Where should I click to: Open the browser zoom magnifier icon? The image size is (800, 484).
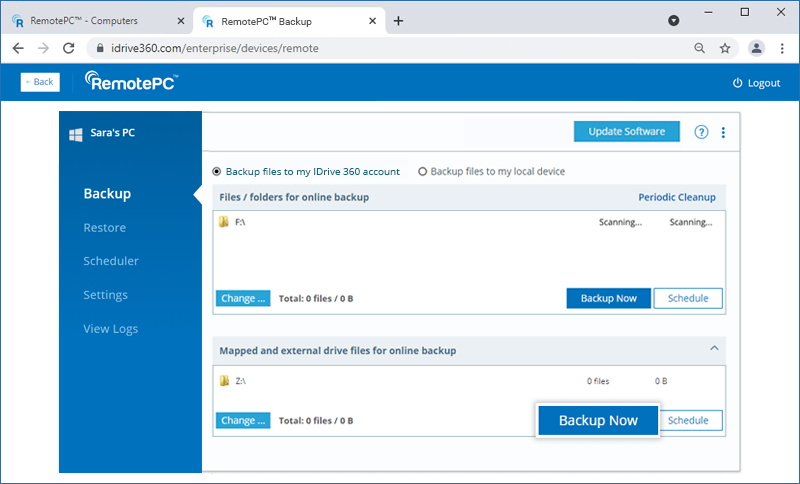click(x=699, y=47)
